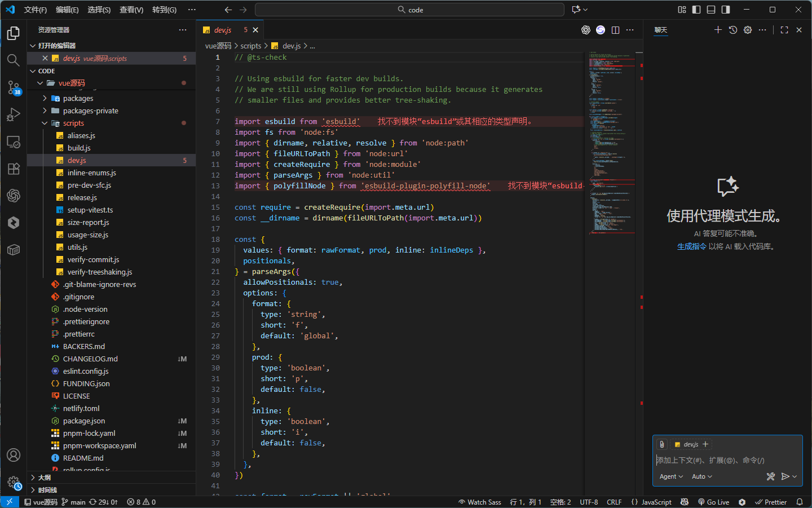The width and height of the screenshot is (812, 508).
Task: Go back with the navigation left arrow
Action: coord(228,10)
